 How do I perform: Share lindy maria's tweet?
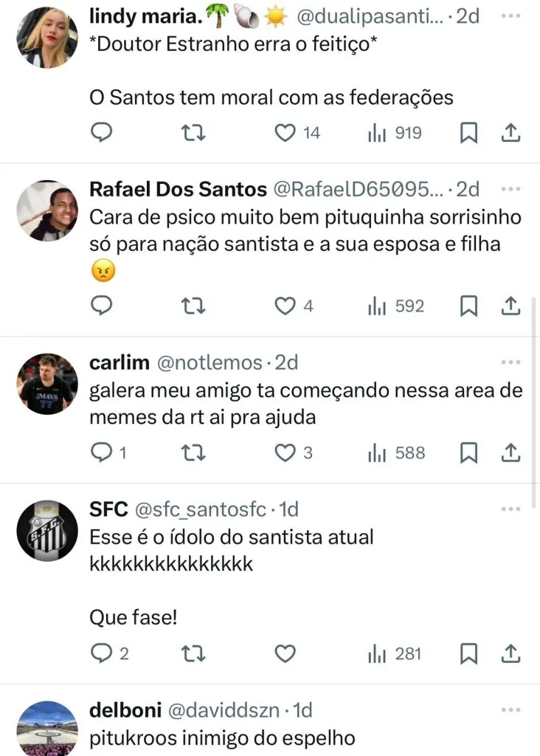pos(511,133)
